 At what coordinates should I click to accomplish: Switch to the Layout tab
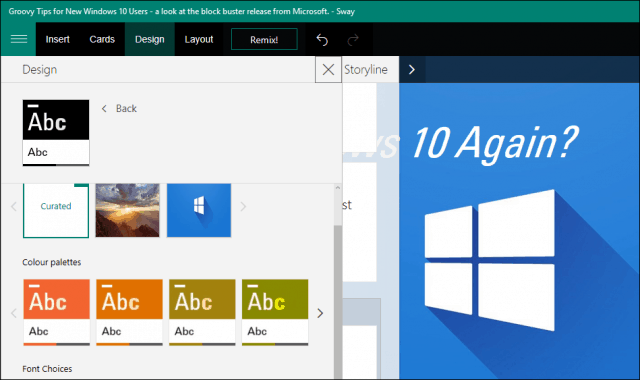[199, 39]
